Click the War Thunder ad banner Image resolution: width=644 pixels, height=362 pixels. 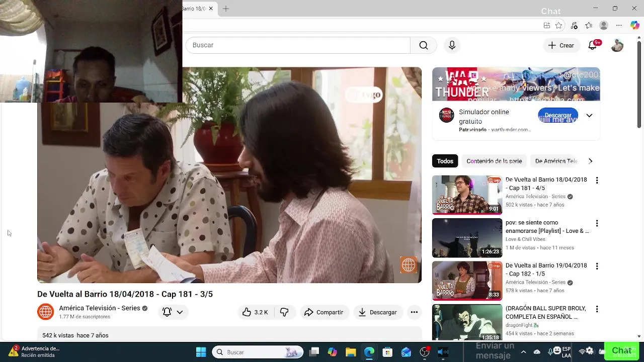[516, 84]
